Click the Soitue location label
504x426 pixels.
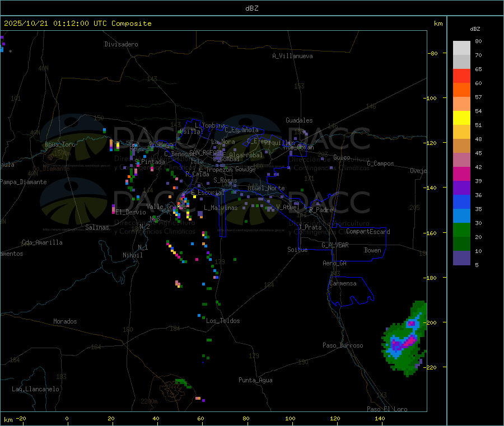(x=297, y=250)
